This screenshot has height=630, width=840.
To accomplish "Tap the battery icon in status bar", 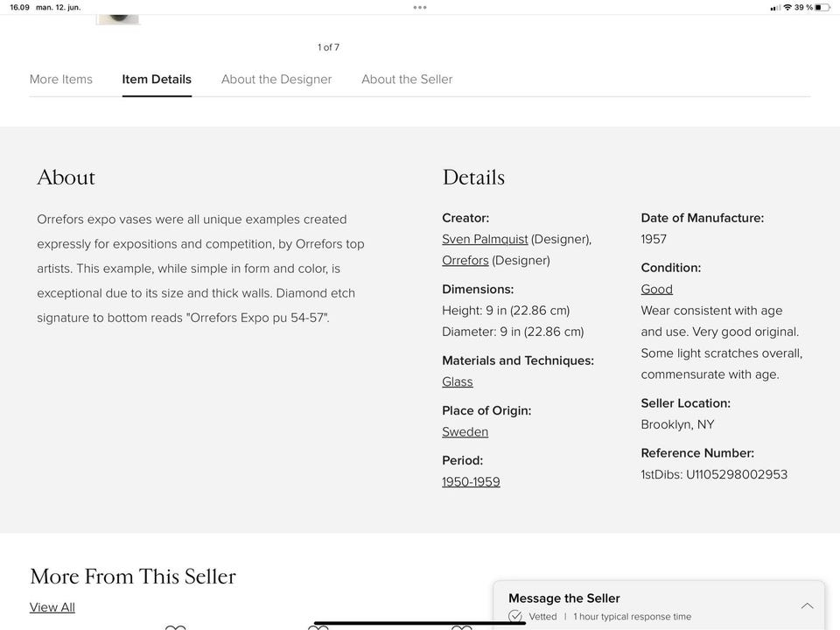I will tap(822, 7).
